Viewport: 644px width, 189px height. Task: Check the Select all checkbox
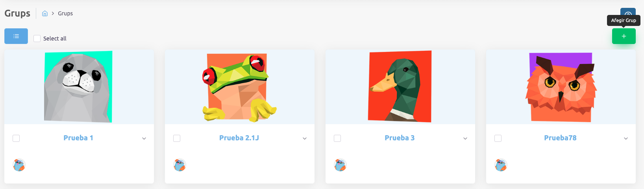coord(37,39)
